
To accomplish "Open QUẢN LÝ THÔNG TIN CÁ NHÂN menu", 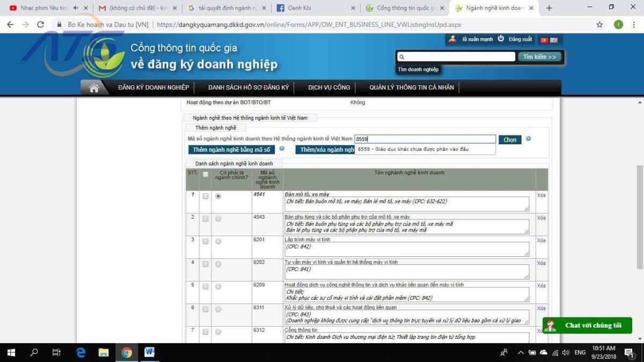I will [411, 87].
